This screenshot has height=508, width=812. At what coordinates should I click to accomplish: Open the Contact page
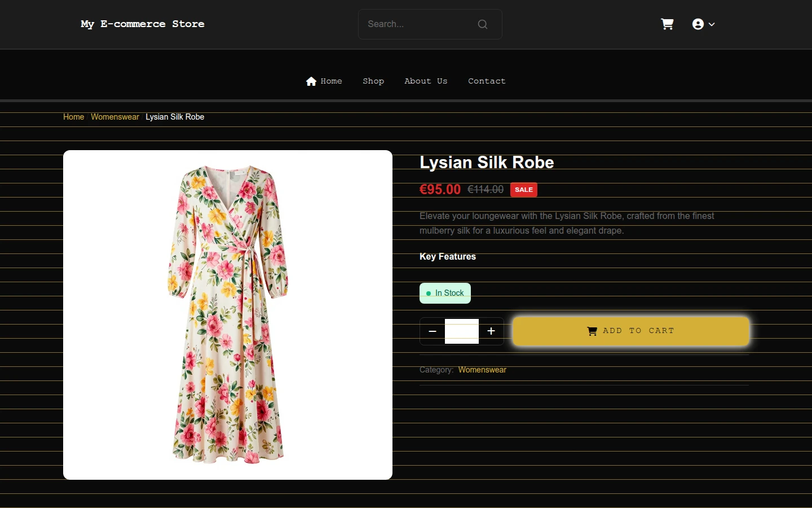point(487,81)
